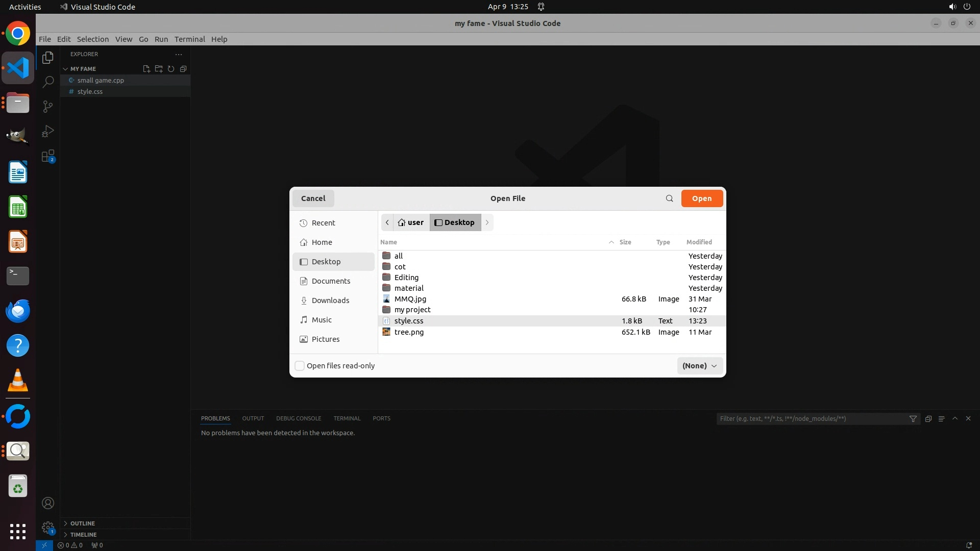Open Extensions view icon

(48, 156)
